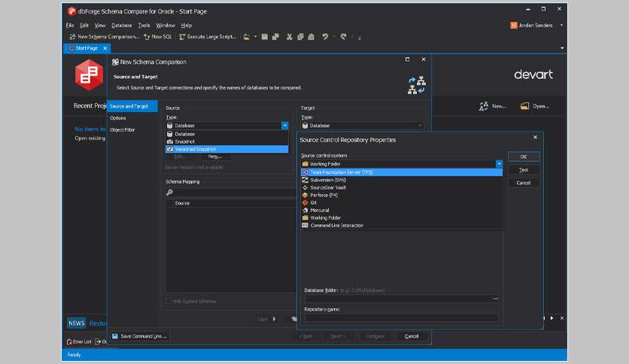Viewport: 629px width, 364px height.
Task: Open the Help menu
Action: tap(186, 26)
